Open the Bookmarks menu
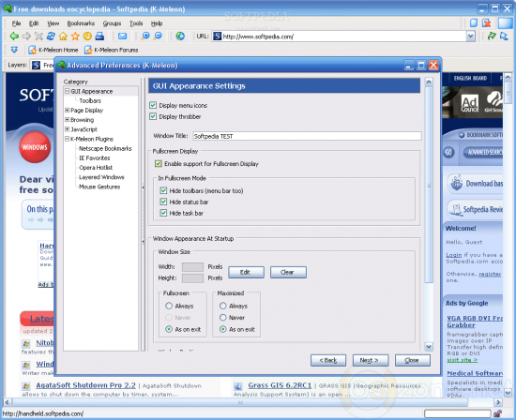Screen dimensions: 516x420 point(81,23)
